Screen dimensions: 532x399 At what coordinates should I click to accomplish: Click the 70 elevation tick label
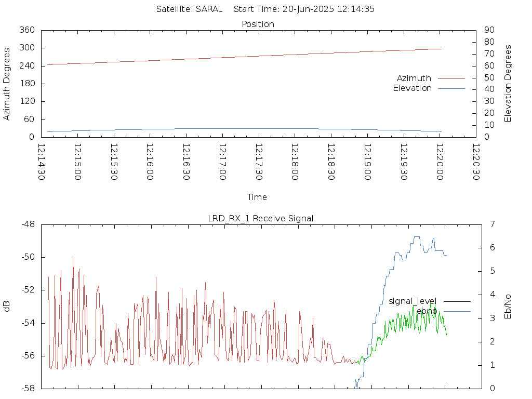tap(489, 54)
